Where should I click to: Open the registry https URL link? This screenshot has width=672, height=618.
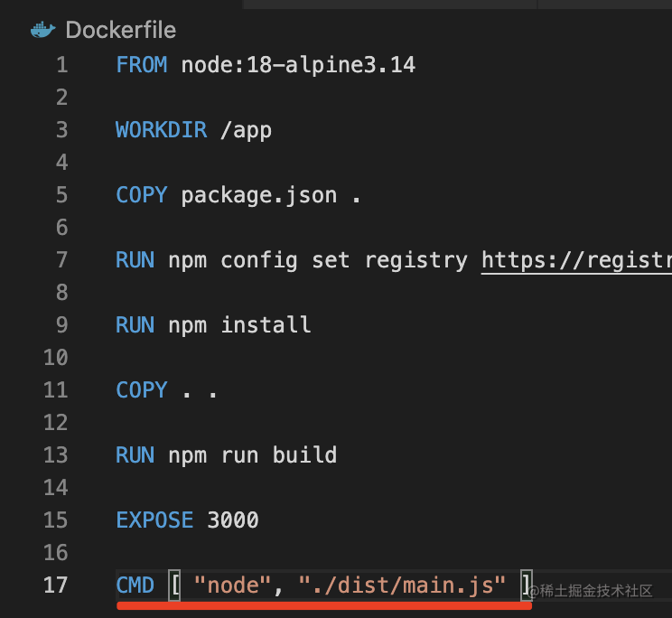coord(576,260)
